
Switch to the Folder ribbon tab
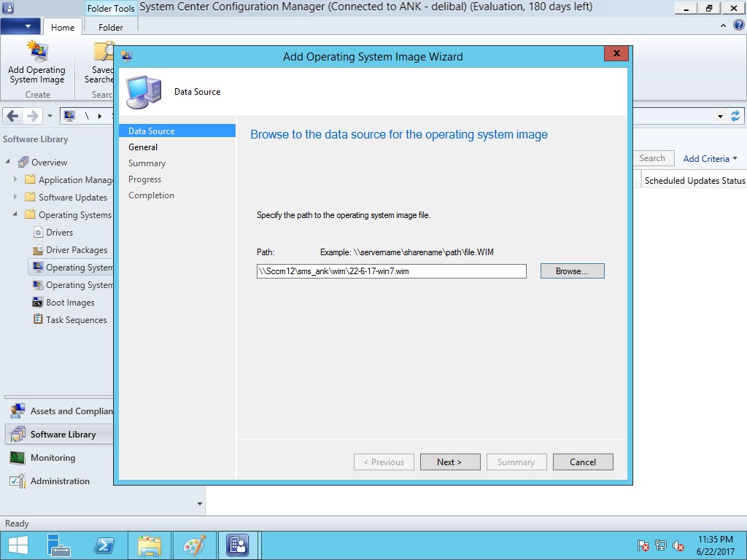pos(111,28)
